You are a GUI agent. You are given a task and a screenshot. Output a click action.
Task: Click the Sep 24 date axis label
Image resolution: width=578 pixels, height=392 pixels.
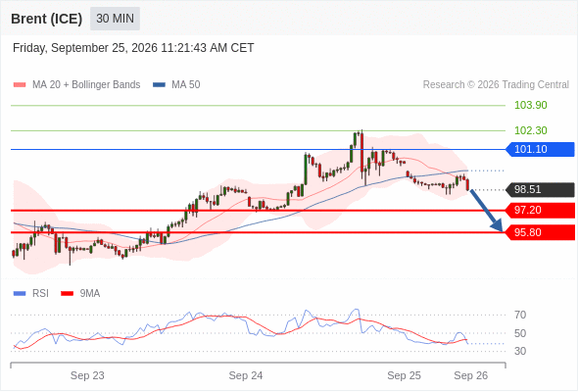(x=246, y=375)
